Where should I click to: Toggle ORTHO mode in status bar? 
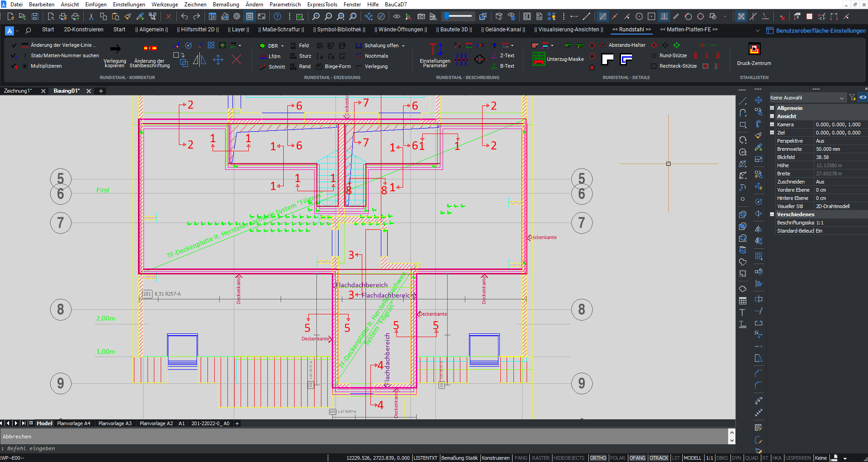[598, 458]
